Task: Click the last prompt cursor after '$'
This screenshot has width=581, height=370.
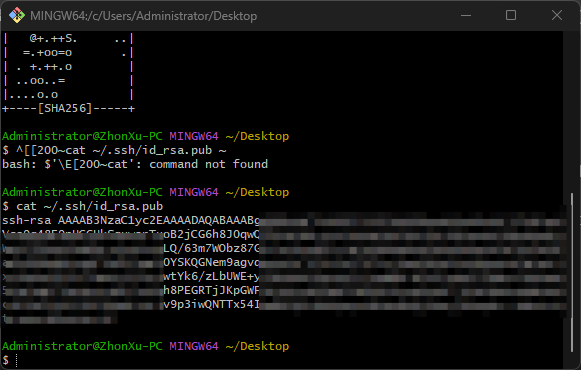Action: click(x=16, y=360)
